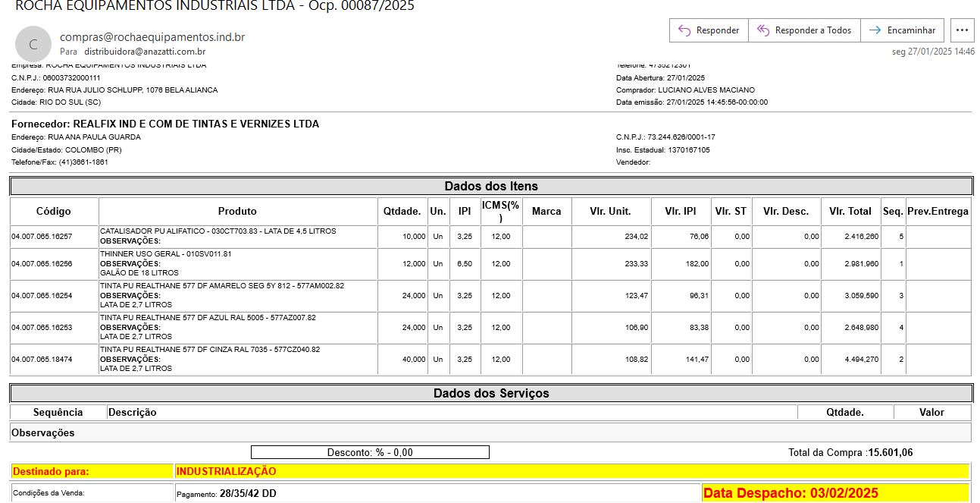
Task: Click Responder a Todos button
Action: pos(804,30)
